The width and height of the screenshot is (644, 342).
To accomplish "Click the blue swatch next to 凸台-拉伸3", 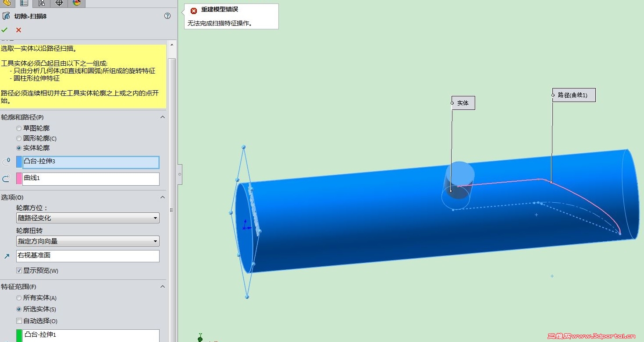I will 19,162.
